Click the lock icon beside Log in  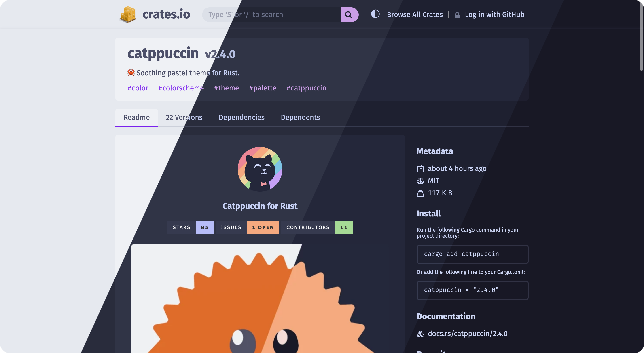point(457,15)
